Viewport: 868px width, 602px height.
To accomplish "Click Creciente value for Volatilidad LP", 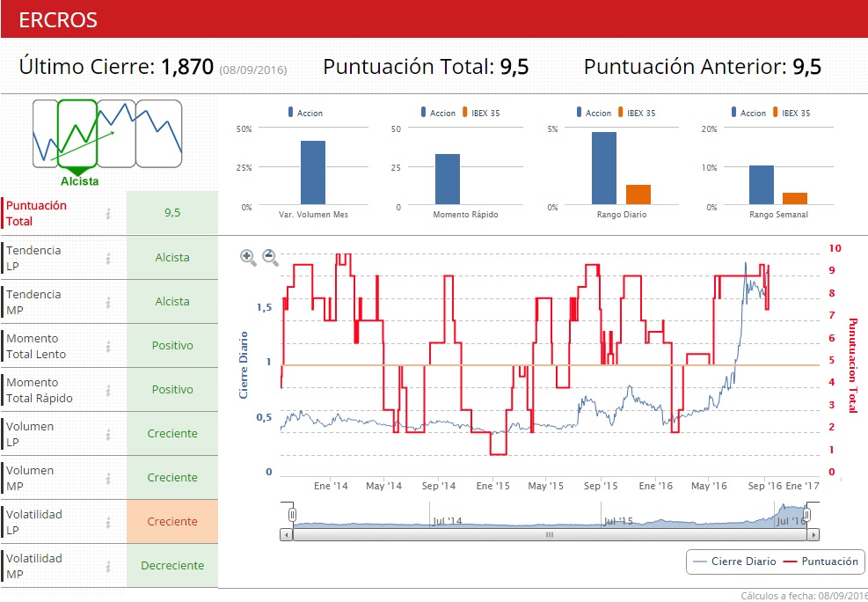I will point(172,522).
